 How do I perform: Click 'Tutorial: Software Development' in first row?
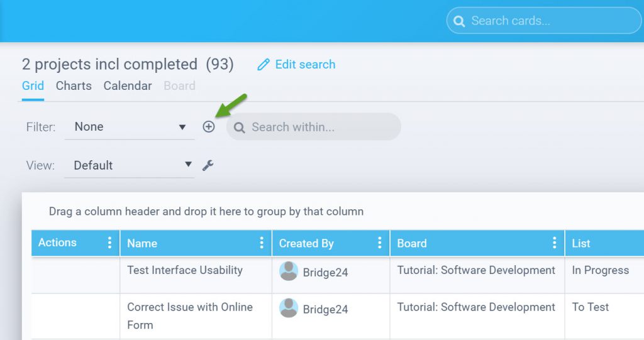(x=476, y=270)
